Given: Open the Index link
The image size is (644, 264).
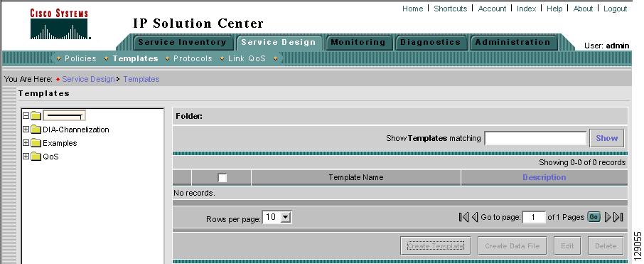Looking at the screenshot, I should click(526, 9).
